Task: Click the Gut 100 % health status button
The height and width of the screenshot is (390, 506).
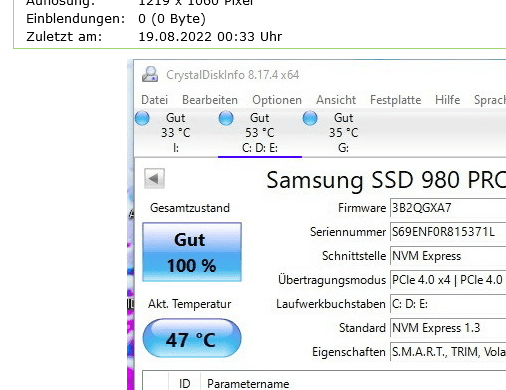Action: click(192, 252)
